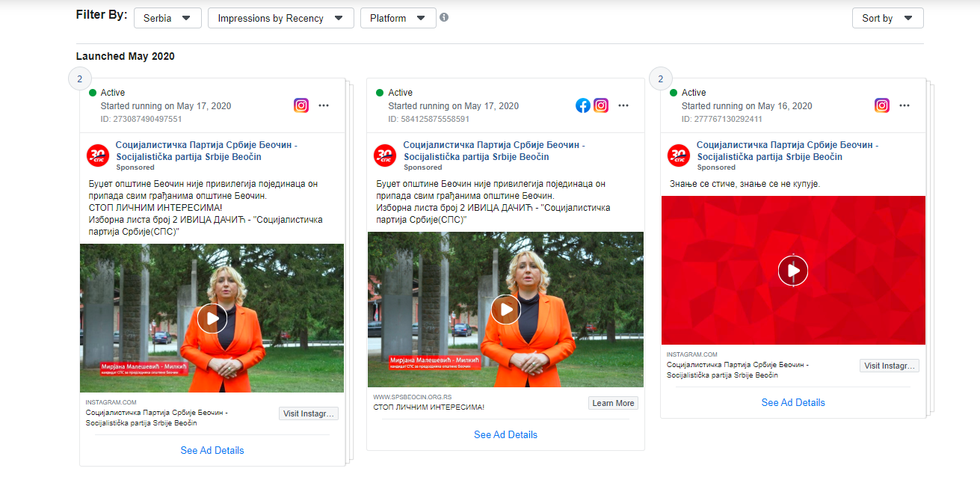Open the Platform filter dropdown

398,18
